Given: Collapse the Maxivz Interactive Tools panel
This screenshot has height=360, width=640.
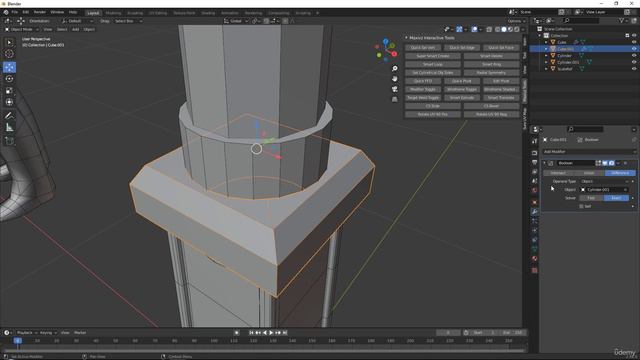Looking at the screenshot, I should point(407,38).
